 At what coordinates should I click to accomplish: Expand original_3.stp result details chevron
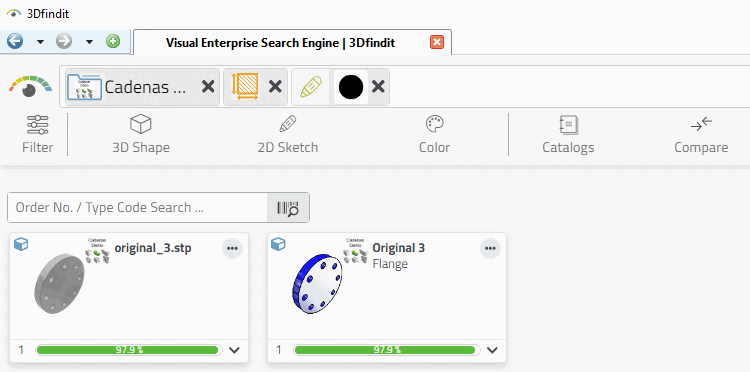[234, 350]
